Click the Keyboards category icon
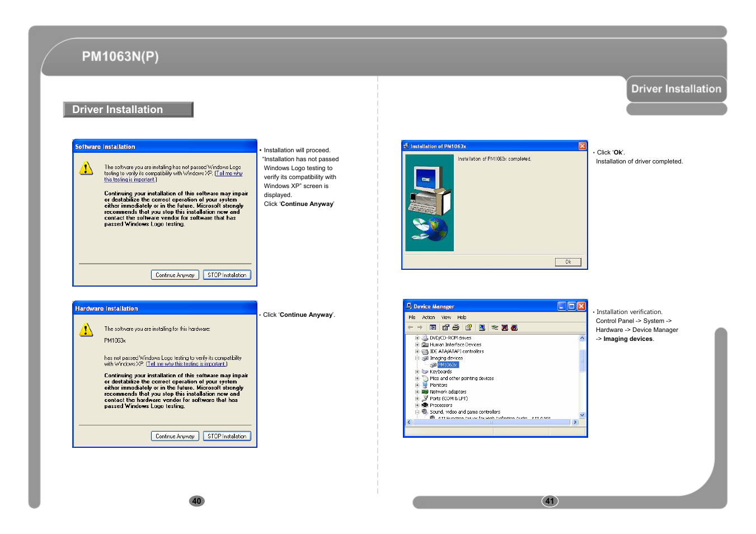The width and height of the screenshot is (756, 534). point(425,371)
